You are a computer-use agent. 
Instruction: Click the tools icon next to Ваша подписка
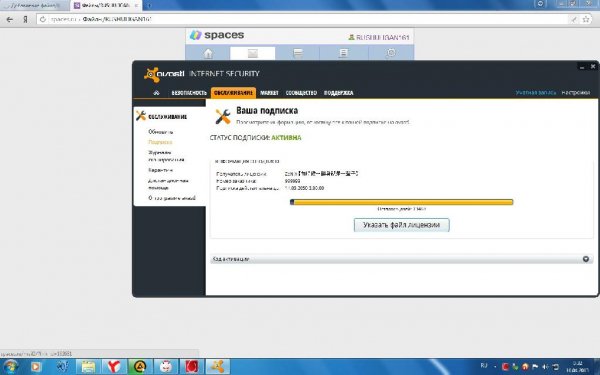click(223, 116)
